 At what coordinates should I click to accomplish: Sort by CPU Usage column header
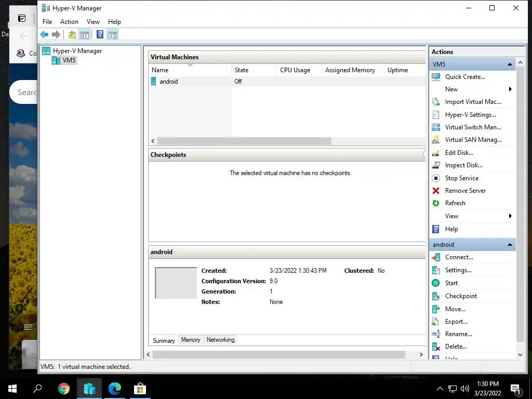coord(299,70)
